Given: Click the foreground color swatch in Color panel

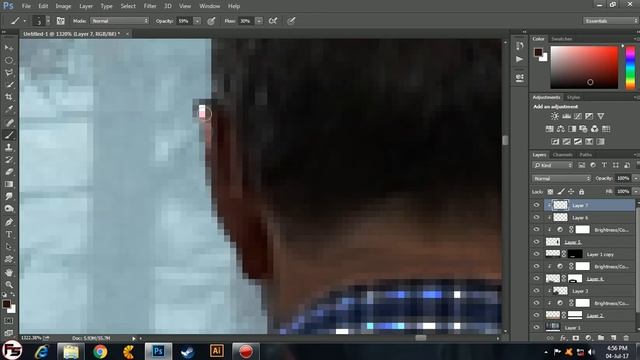Looking at the screenshot, I should pos(538,52).
